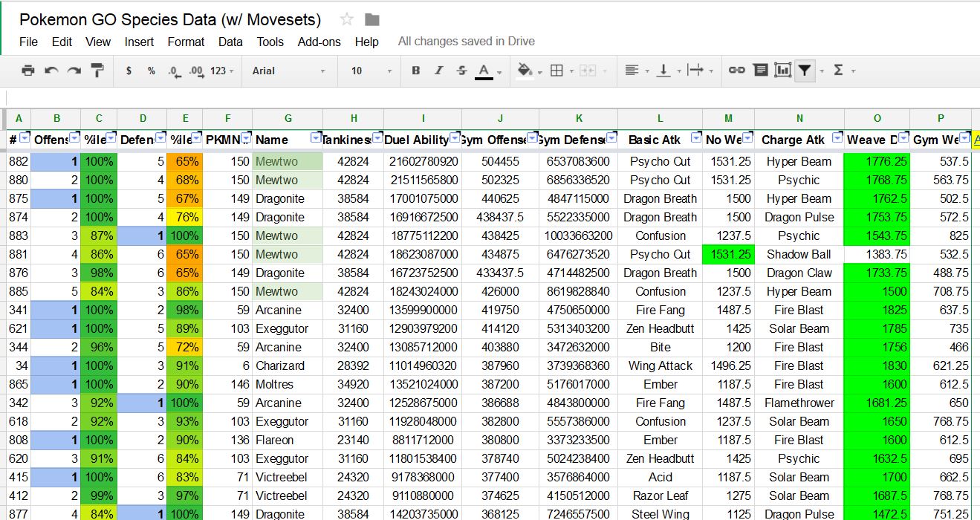Insert a chart
Viewport: 980px width, 520px height.
pyautogui.click(x=783, y=71)
